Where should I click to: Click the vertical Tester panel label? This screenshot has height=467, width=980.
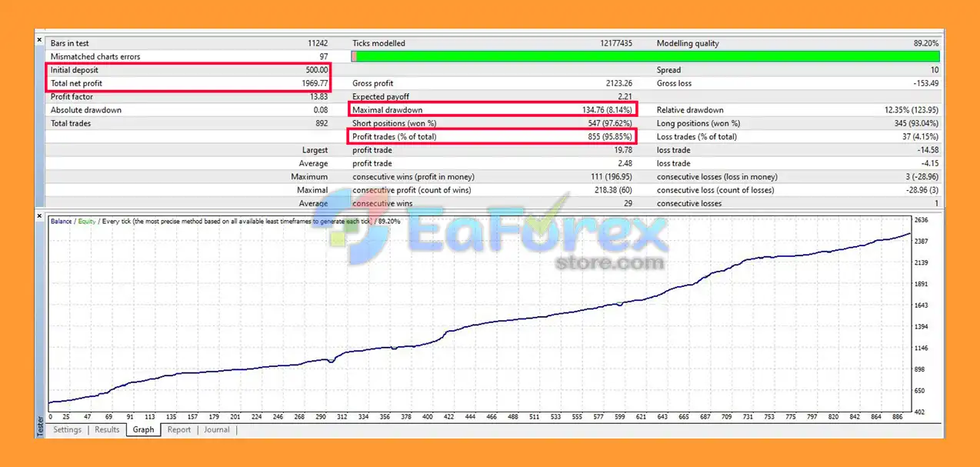(x=40, y=427)
